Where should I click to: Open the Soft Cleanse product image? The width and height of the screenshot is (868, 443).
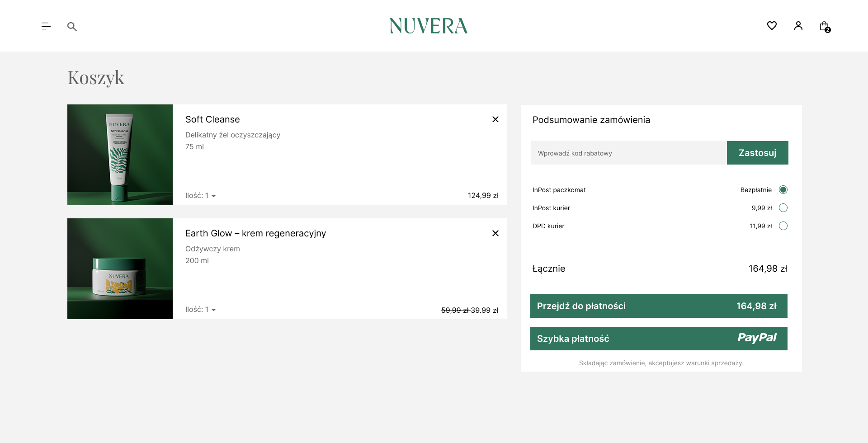tap(120, 155)
